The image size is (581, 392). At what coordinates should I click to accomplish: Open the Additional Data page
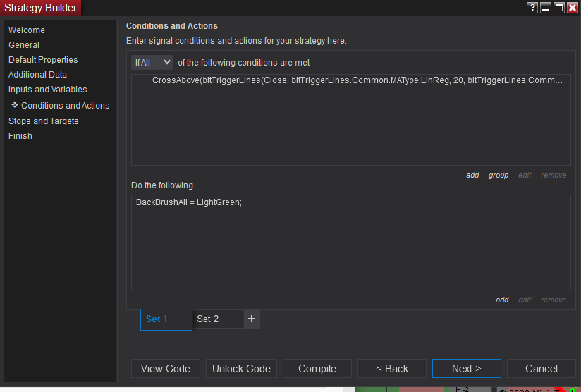click(37, 75)
